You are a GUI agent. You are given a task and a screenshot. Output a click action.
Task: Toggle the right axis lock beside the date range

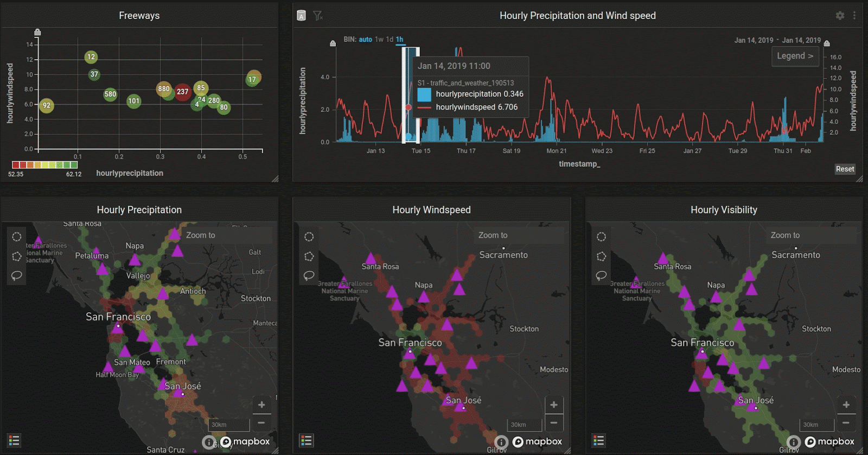coord(827,43)
